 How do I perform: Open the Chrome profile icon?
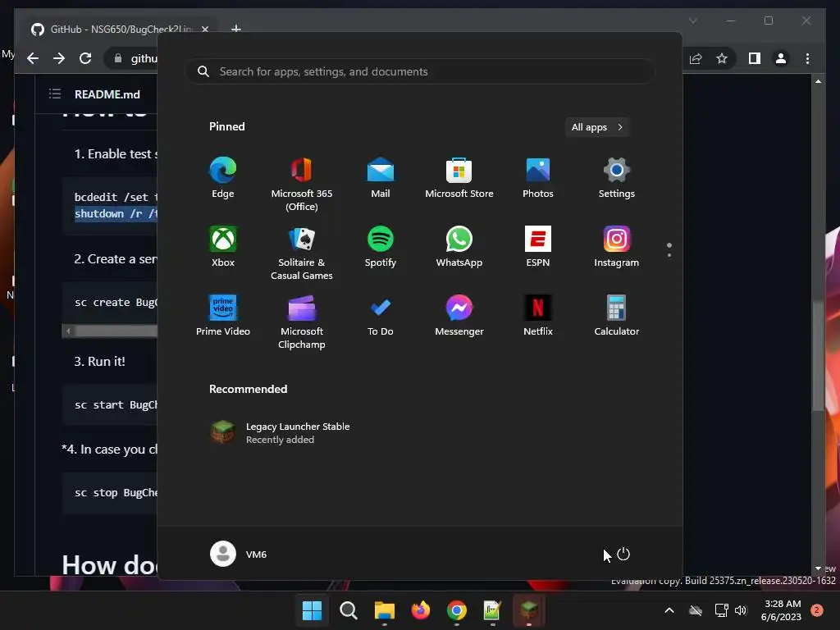(781, 58)
